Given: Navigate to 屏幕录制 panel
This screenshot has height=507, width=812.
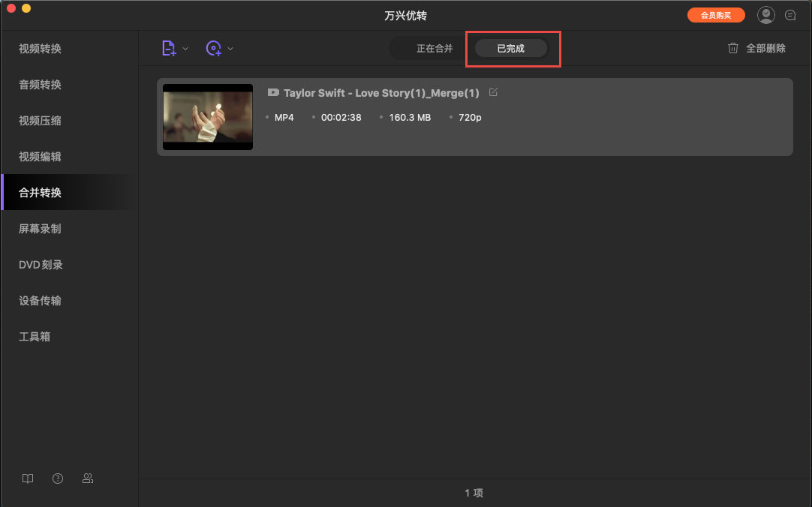Looking at the screenshot, I should (40, 229).
